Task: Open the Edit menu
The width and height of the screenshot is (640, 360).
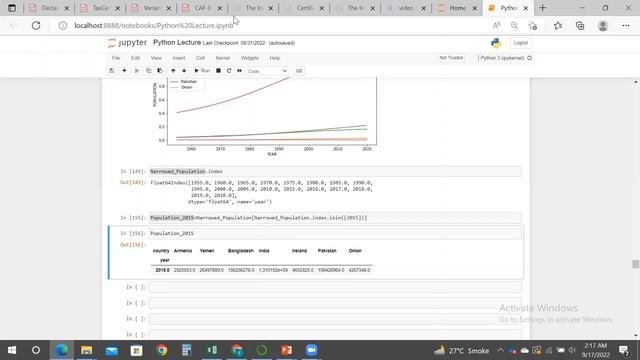Action: tap(136, 58)
